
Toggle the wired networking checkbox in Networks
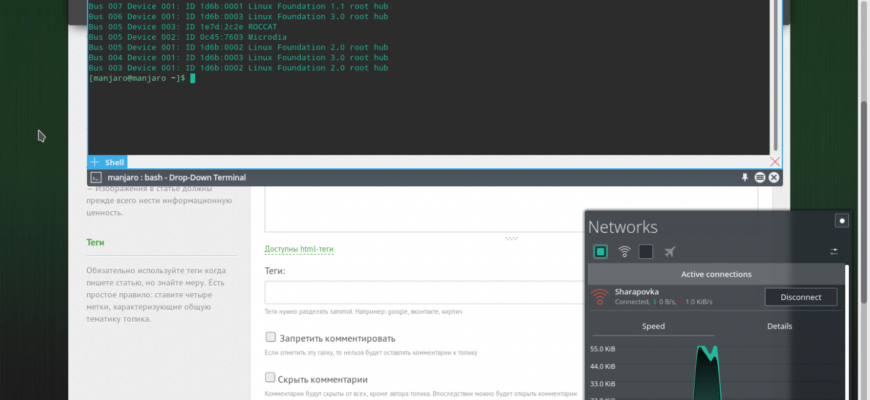coord(600,251)
